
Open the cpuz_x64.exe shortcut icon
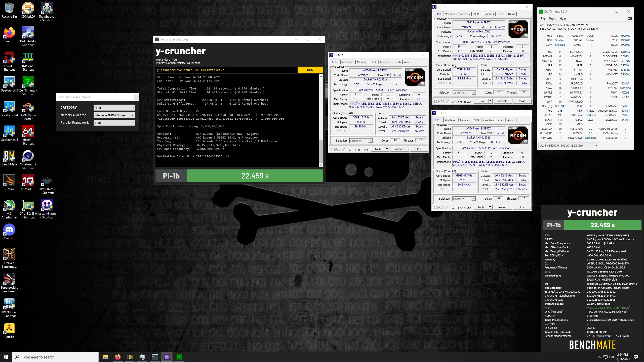tap(47, 209)
